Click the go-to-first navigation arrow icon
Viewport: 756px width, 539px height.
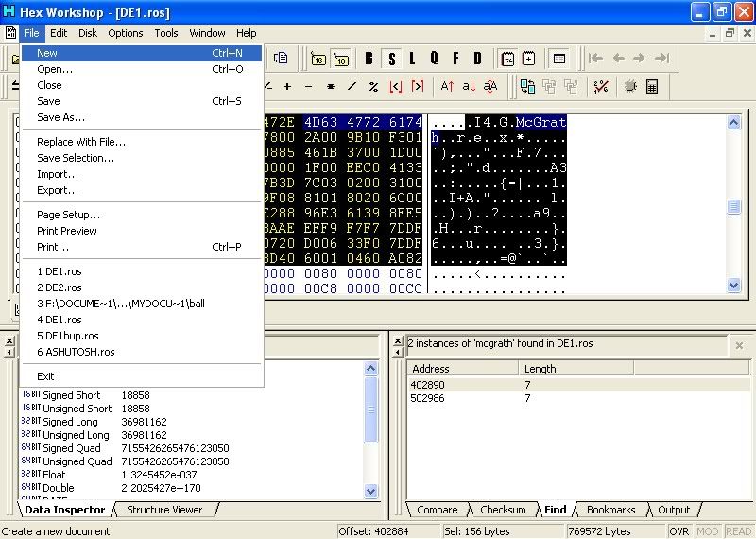tap(596, 59)
